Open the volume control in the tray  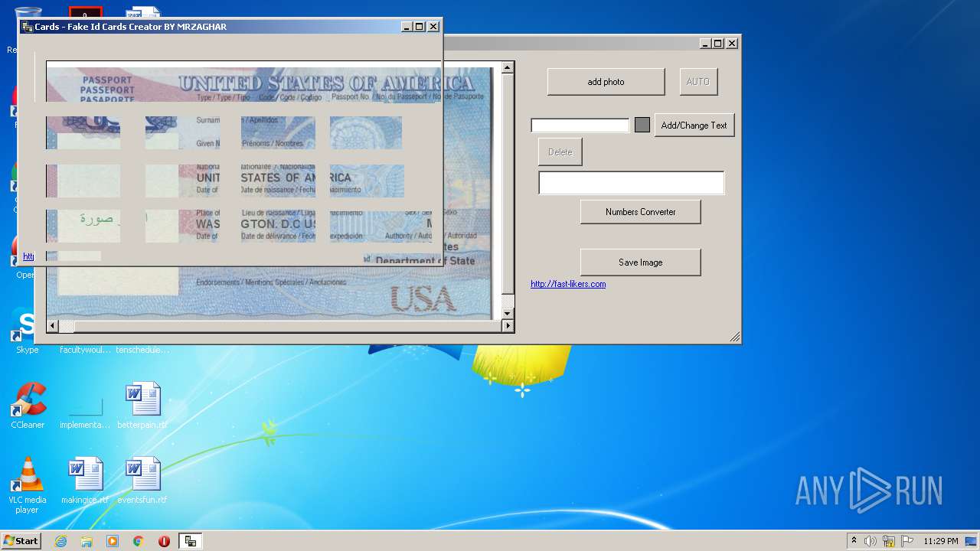click(x=871, y=541)
